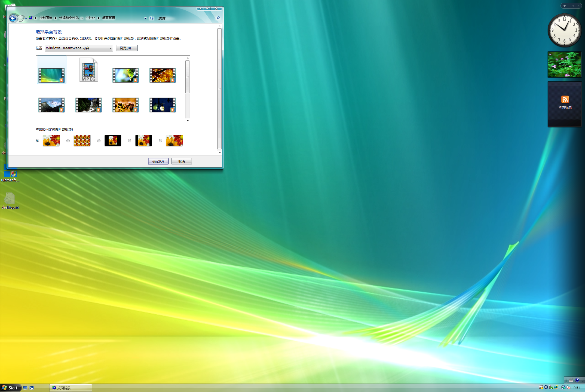Click the search magnifier icon
Viewport: 585px width, 392px height.
pos(218,18)
